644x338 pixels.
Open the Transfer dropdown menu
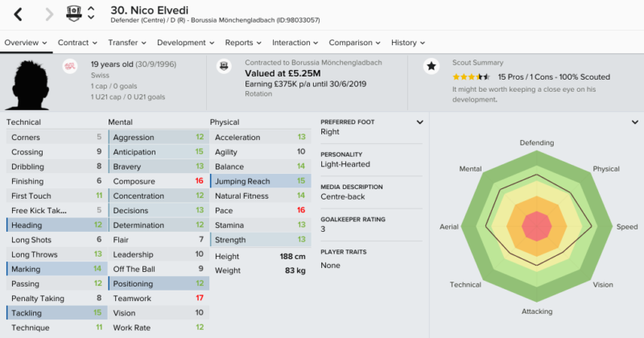pyautogui.click(x=127, y=43)
